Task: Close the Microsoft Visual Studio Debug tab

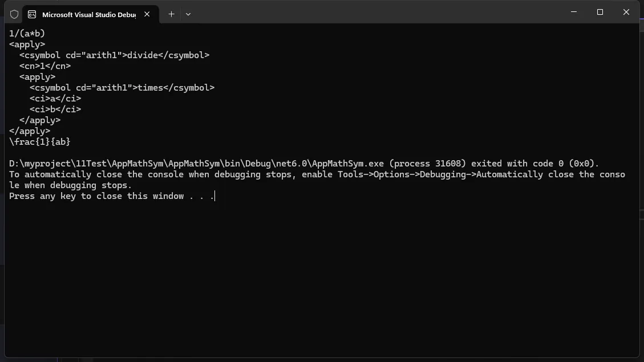Action: click(x=147, y=14)
